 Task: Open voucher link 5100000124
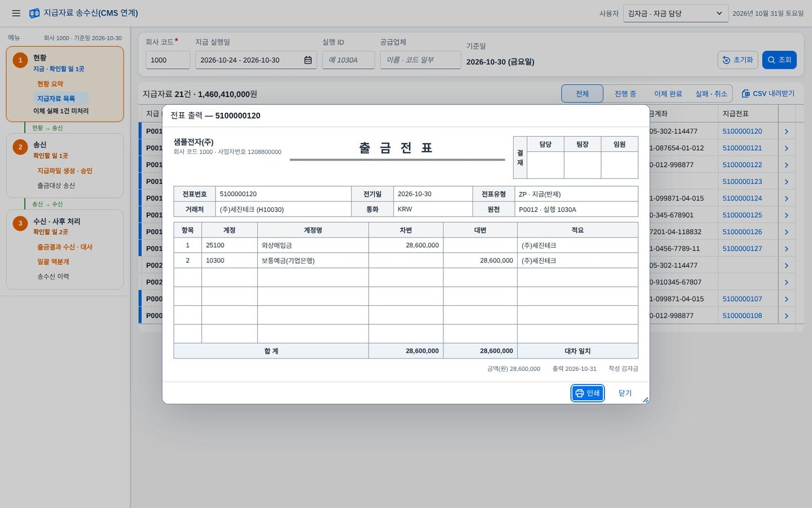(742, 199)
